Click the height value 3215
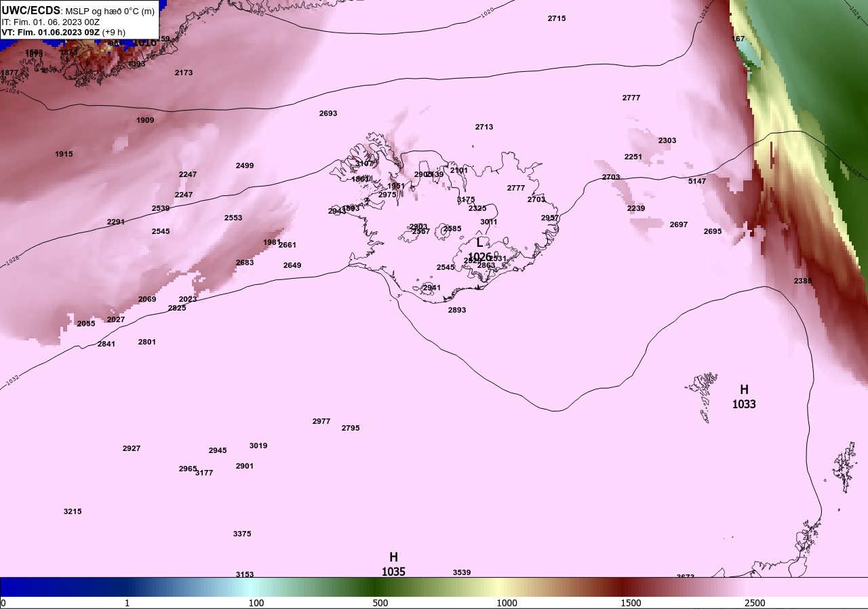Image resolution: width=868 pixels, height=609 pixels. [x=73, y=511]
